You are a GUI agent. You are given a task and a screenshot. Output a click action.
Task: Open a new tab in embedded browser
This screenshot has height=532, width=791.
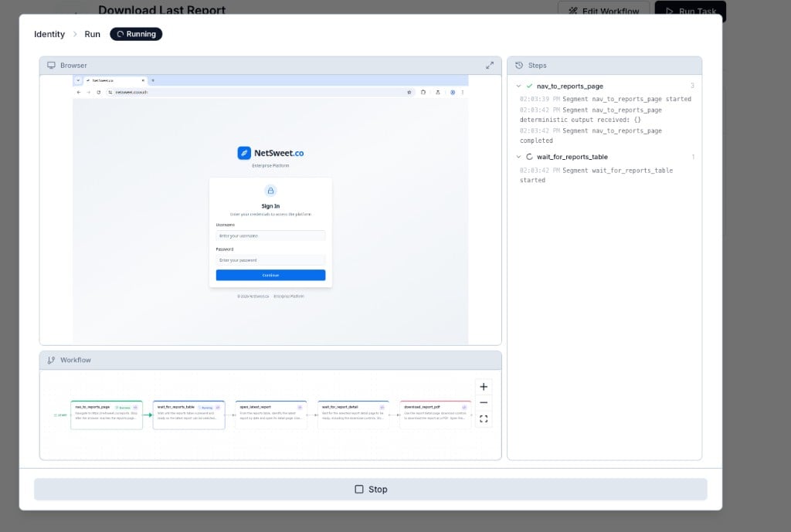pyautogui.click(x=153, y=80)
